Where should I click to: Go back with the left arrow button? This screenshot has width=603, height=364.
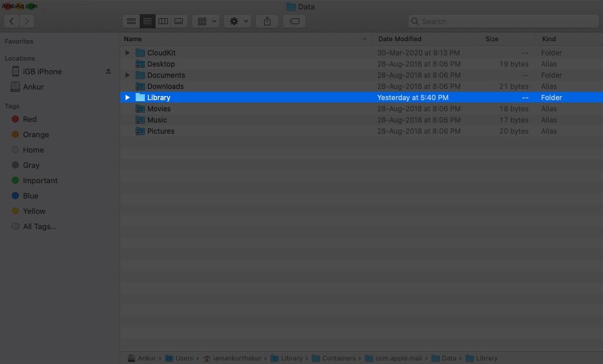(12, 21)
